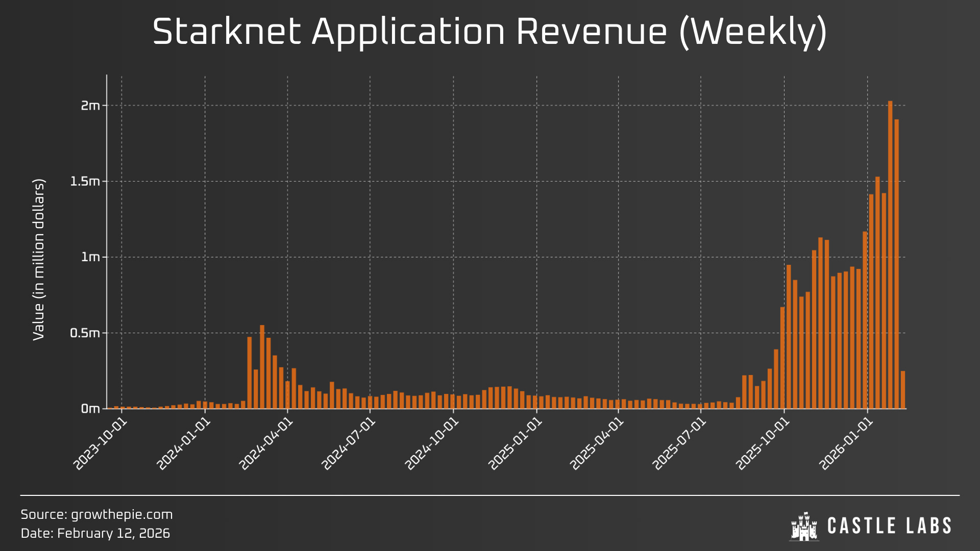Image resolution: width=980 pixels, height=551 pixels.
Task: Click the 2m y-axis label
Action: tap(90, 106)
